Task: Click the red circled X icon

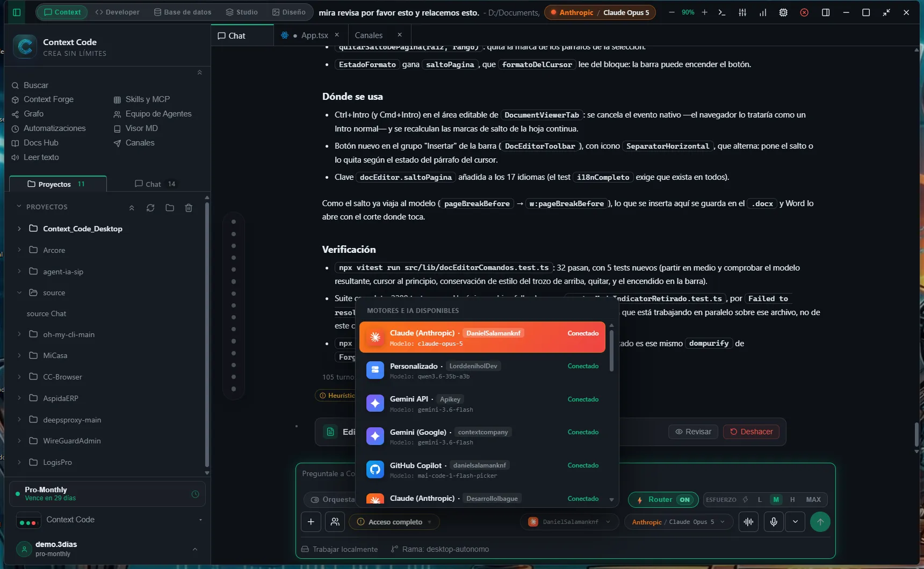Action: pos(804,12)
